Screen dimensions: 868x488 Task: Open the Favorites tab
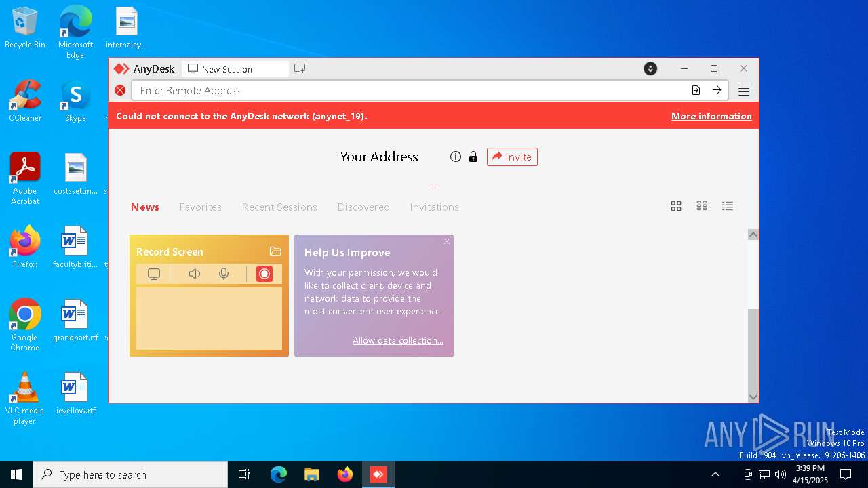pos(201,207)
